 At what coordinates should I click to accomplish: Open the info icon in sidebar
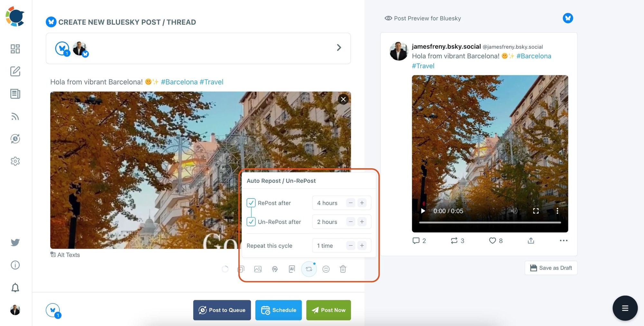click(15, 265)
